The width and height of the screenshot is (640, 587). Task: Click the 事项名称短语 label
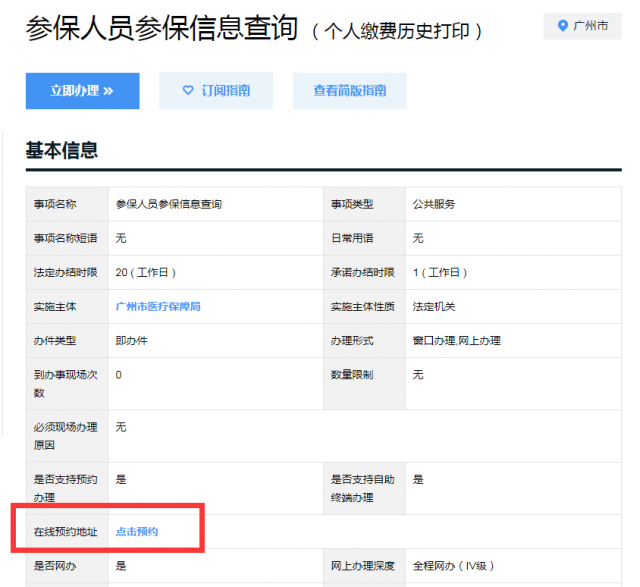[65, 238]
